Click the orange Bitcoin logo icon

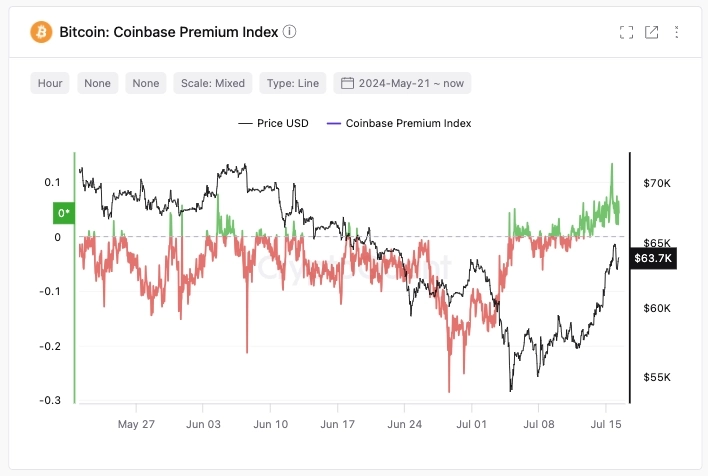41,32
